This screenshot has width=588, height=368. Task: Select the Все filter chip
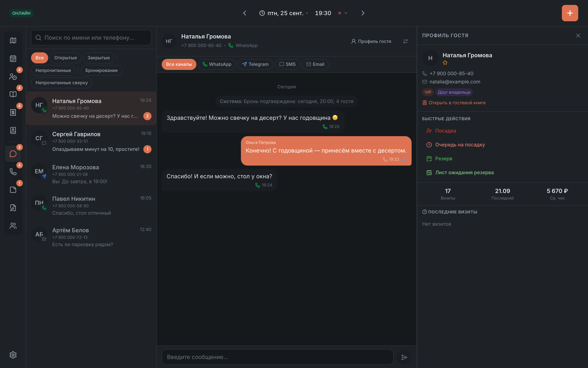40,58
